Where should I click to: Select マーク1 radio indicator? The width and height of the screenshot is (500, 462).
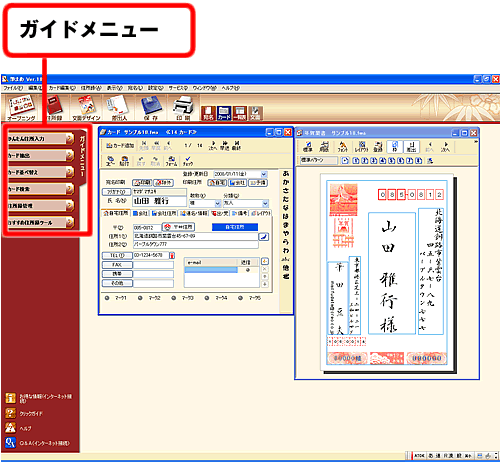pyautogui.click(x=107, y=298)
